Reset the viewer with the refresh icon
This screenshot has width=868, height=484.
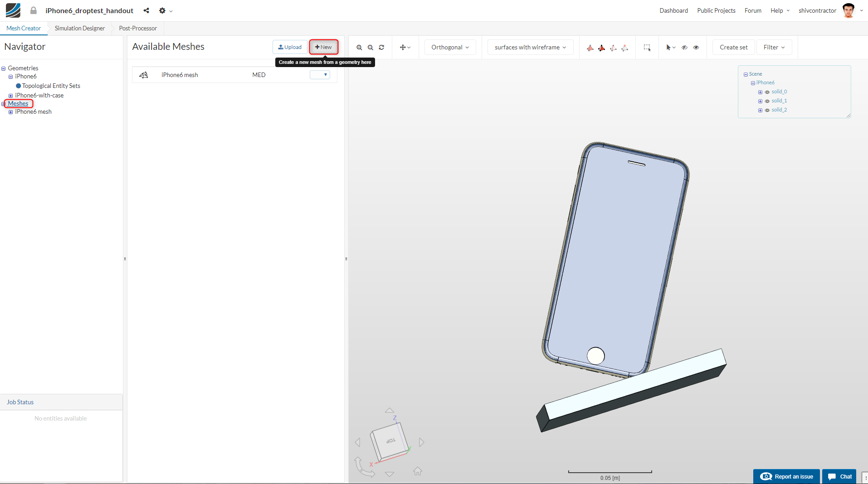(x=382, y=48)
